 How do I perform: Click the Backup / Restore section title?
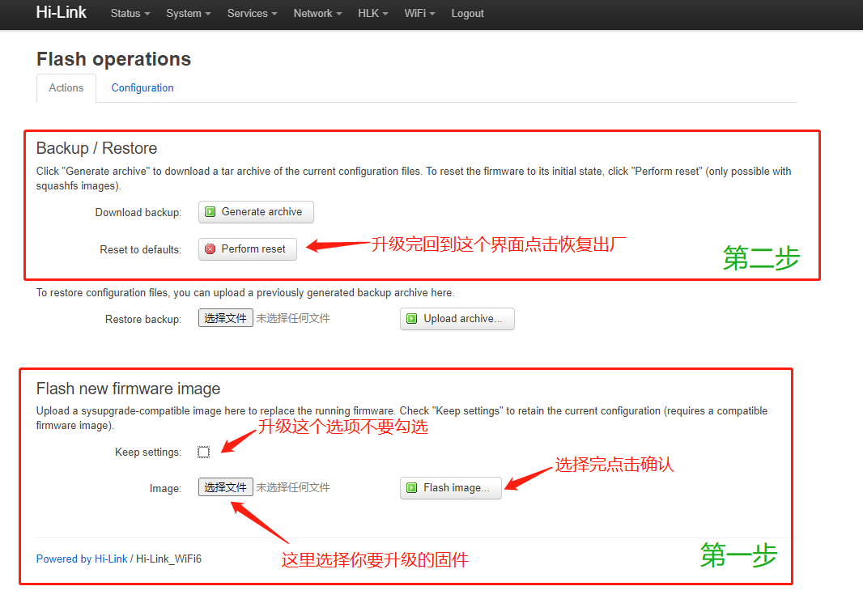tap(96, 148)
